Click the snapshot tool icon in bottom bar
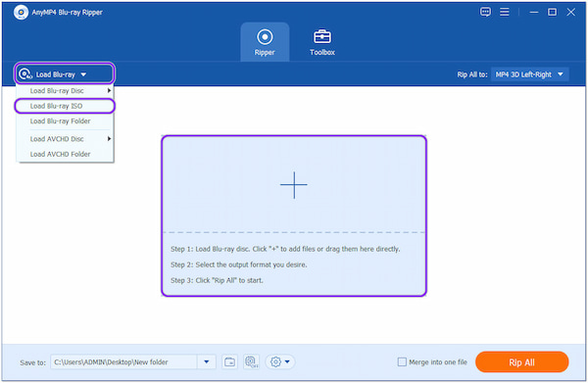The image size is (588, 383). tap(251, 362)
